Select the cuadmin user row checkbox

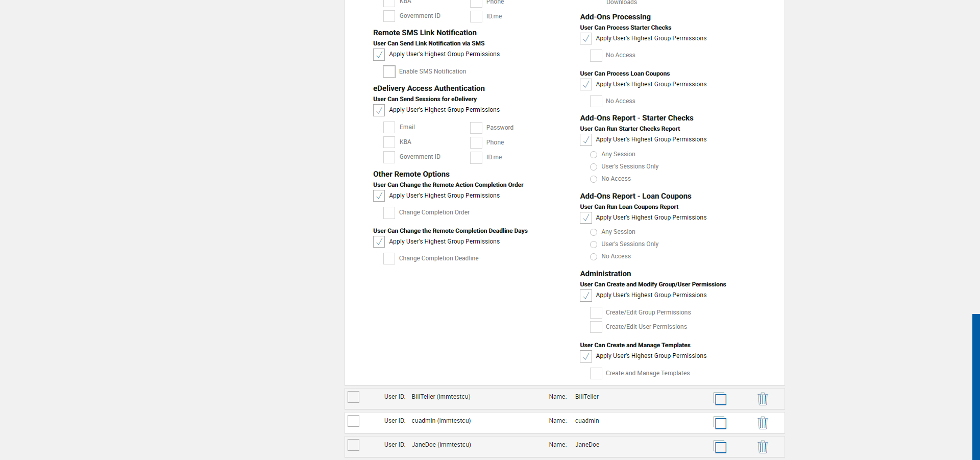point(353,421)
